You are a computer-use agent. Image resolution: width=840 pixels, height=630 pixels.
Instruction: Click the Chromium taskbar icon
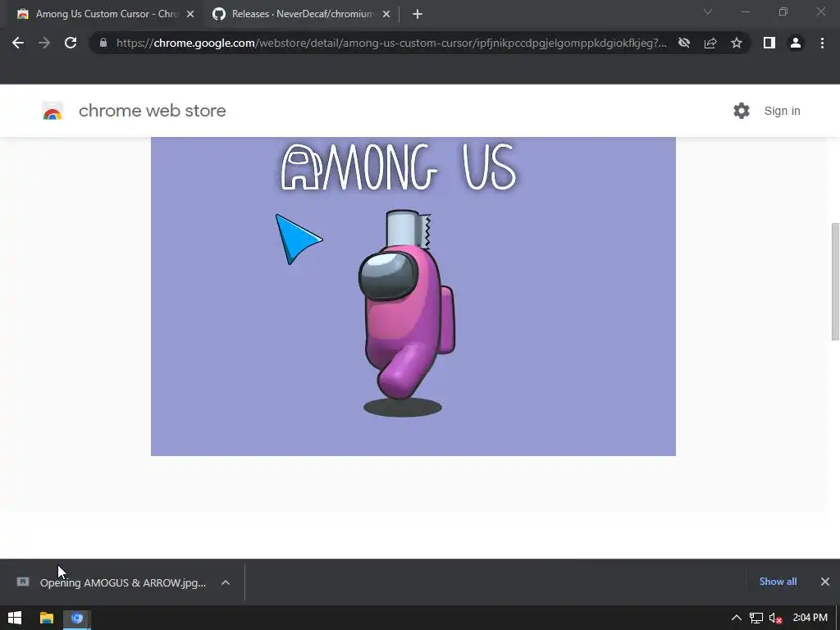tap(76, 618)
